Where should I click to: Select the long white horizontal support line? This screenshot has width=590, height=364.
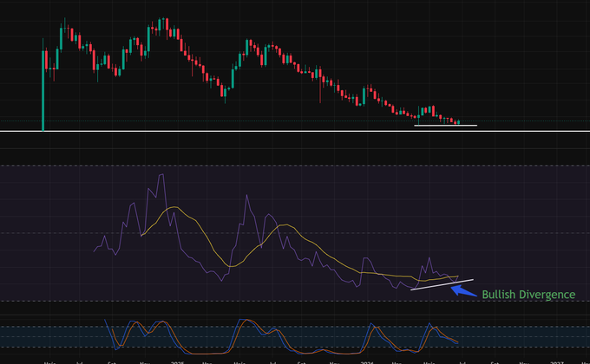295,131
